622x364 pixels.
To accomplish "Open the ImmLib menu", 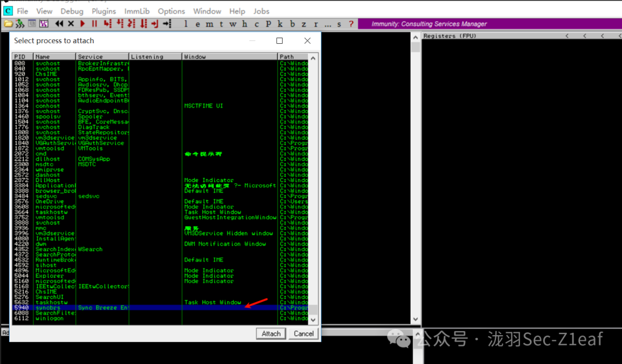I will [137, 11].
